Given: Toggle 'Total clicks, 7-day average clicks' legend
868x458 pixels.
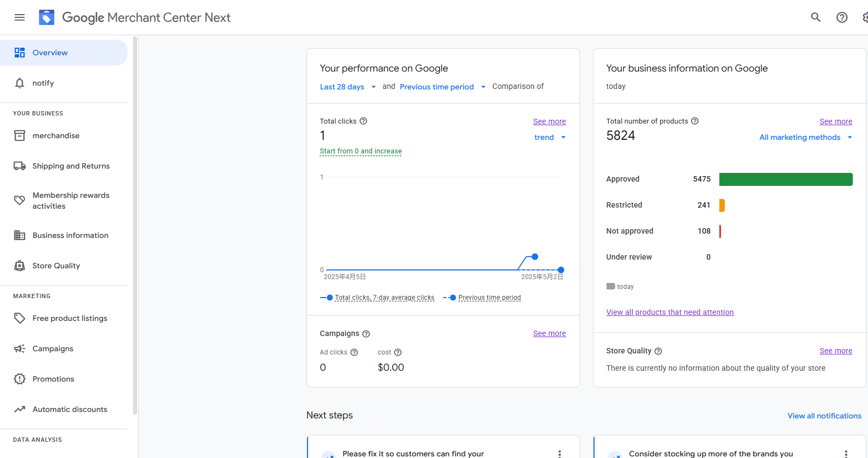Looking at the screenshot, I should click(377, 298).
